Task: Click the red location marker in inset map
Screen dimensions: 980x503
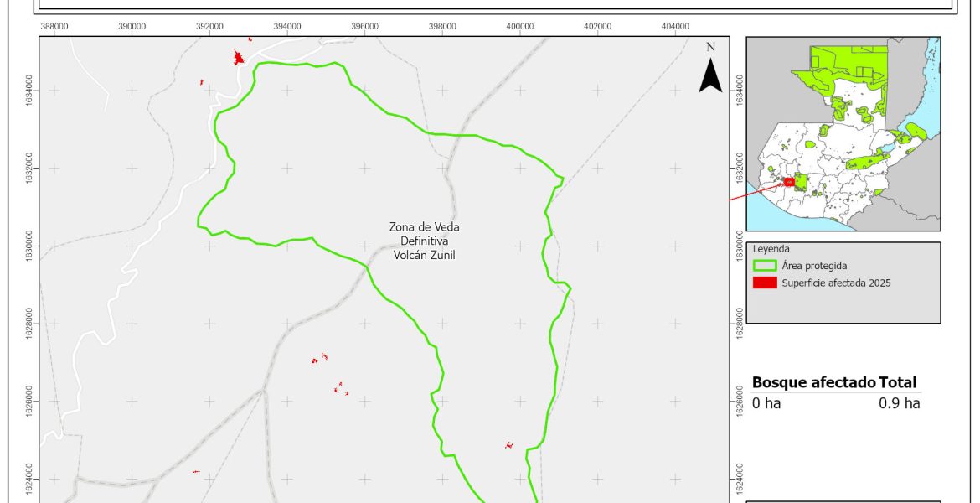Action: (789, 182)
